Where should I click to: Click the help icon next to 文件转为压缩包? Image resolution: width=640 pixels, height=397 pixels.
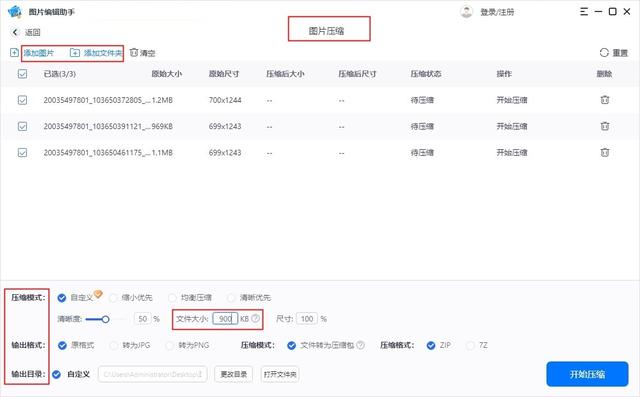(x=360, y=345)
